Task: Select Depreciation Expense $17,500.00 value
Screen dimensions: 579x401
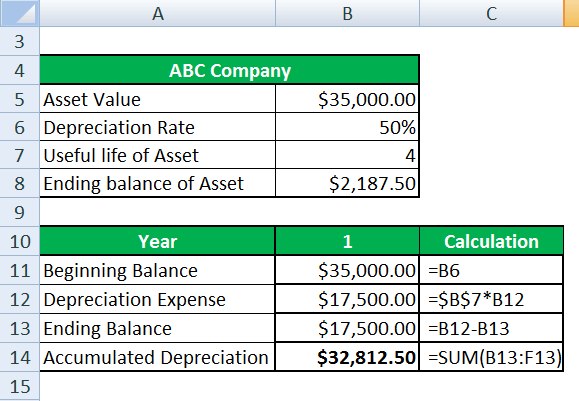Action: (347, 299)
